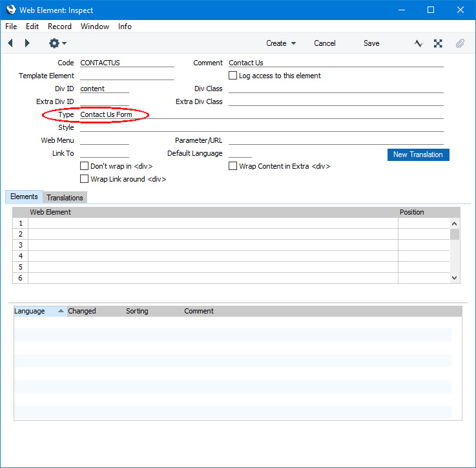Open the Edit menu

(32, 27)
